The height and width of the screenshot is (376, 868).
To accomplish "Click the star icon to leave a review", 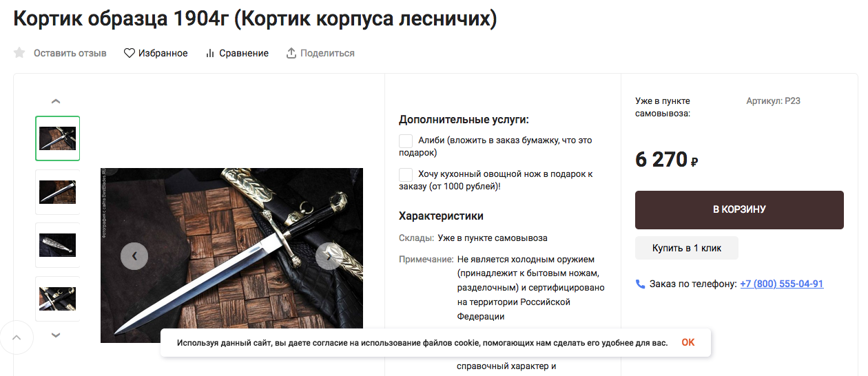I will pos(19,53).
